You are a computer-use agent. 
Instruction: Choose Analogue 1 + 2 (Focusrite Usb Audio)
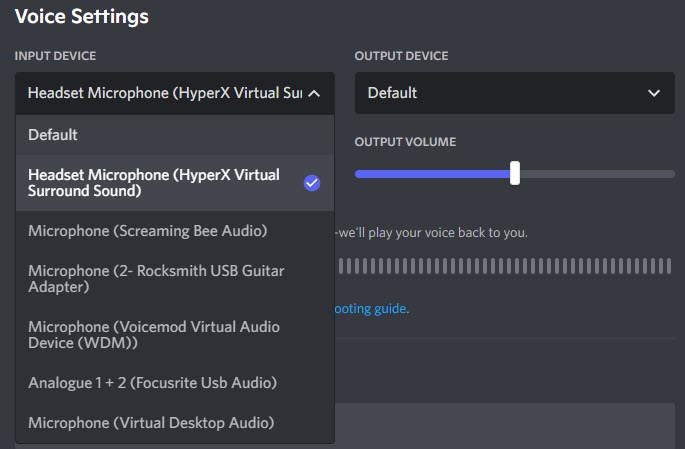(x=175, y=383)
